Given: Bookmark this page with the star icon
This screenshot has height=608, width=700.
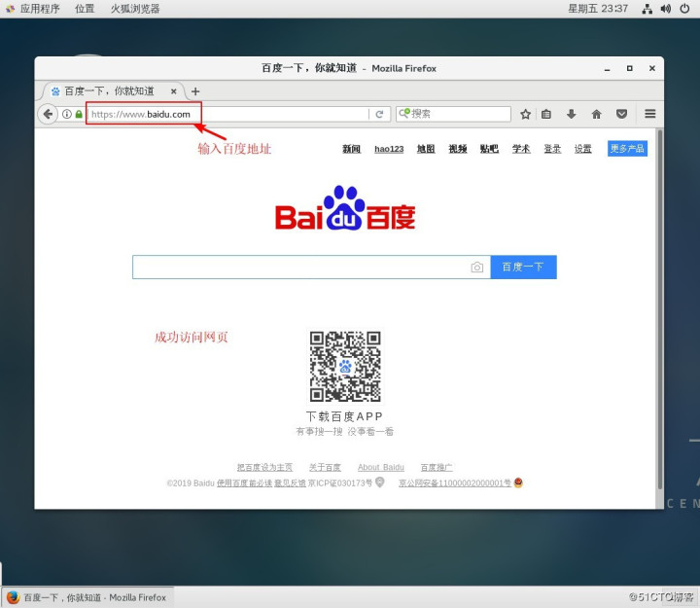Looking at the screenshot, I should coord(525,114).
